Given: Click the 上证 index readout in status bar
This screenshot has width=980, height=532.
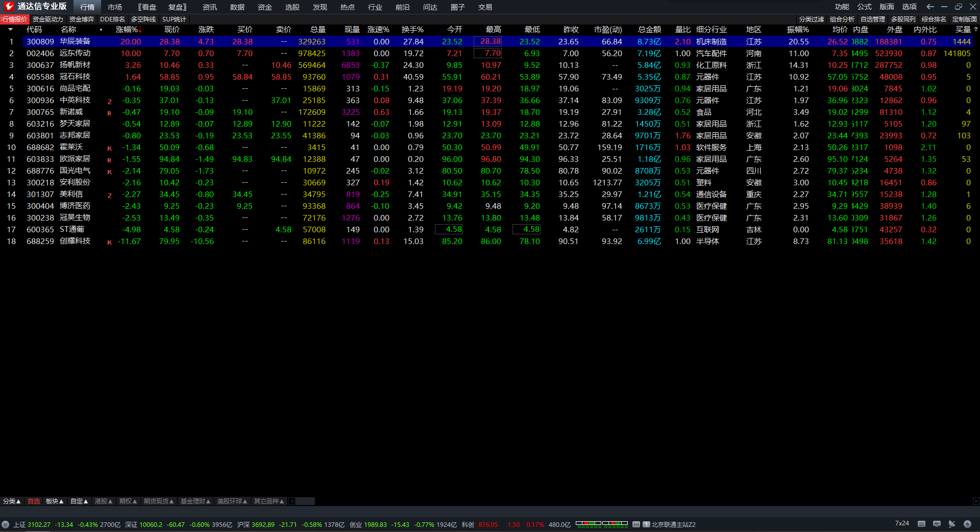Looking at the screenshot, I should pos(66,524).
